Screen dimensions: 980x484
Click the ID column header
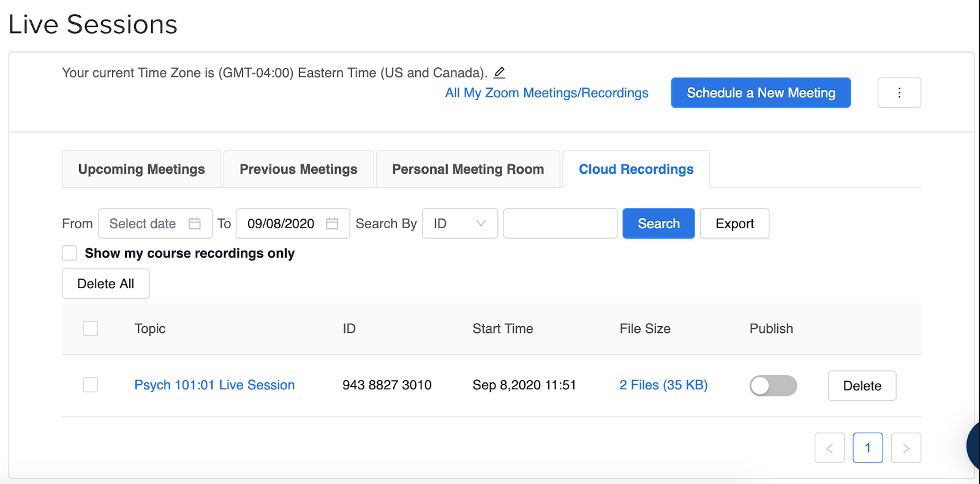click(x=349, y=329)
